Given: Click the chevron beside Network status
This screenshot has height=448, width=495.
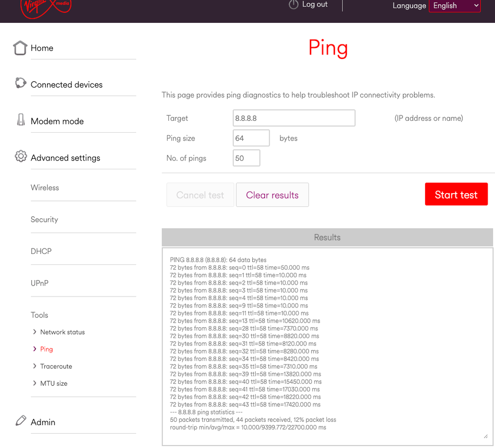Looking at the screenshot, I should (34, 332).
